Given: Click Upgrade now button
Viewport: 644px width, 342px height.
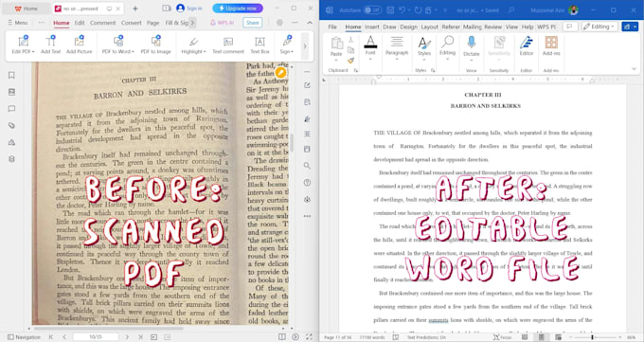Looking at the screenshot, I should click(238, 9).
